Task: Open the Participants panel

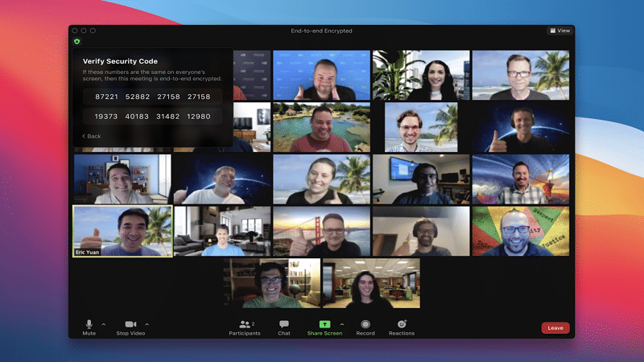Action: (x=245, y=327)
